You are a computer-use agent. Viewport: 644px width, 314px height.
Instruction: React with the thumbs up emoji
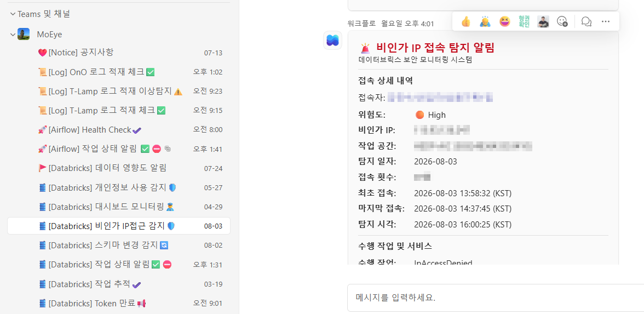[465, 21]
